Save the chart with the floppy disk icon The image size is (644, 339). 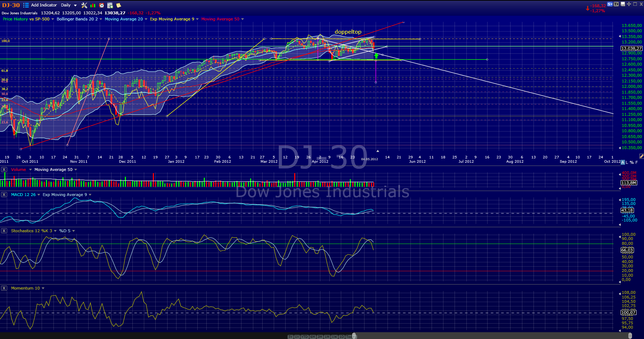tap(623, 4)
